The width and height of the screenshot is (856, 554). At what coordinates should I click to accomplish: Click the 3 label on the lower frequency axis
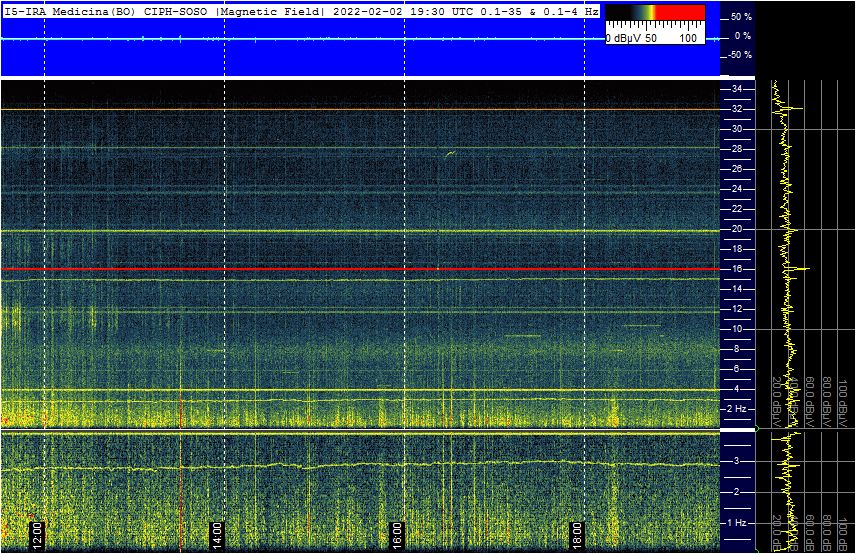[736, 461]
